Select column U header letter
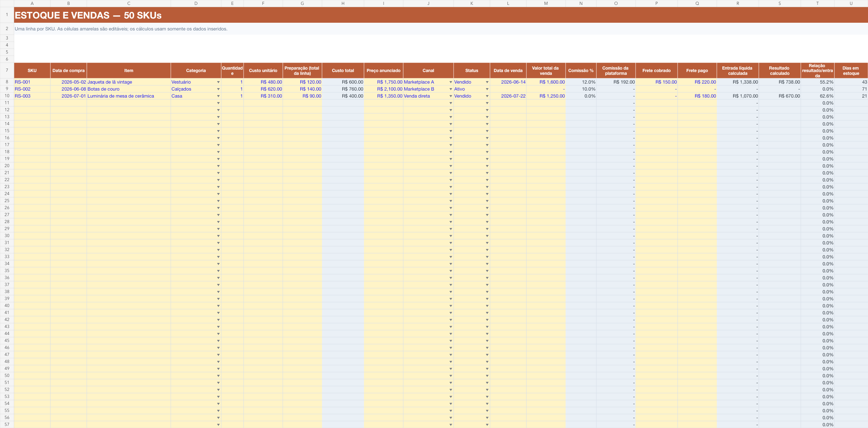The image size is (868, 428). click(x=851, y=3)
